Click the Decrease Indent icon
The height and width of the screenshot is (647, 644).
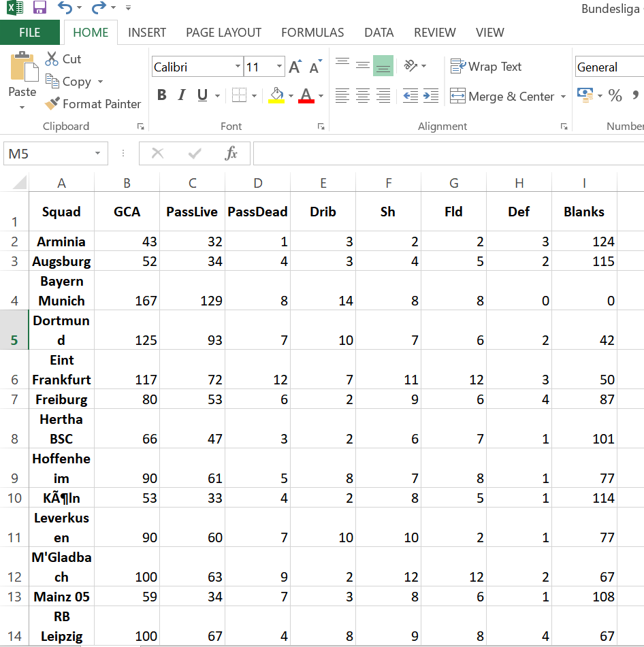coord(410,96)
